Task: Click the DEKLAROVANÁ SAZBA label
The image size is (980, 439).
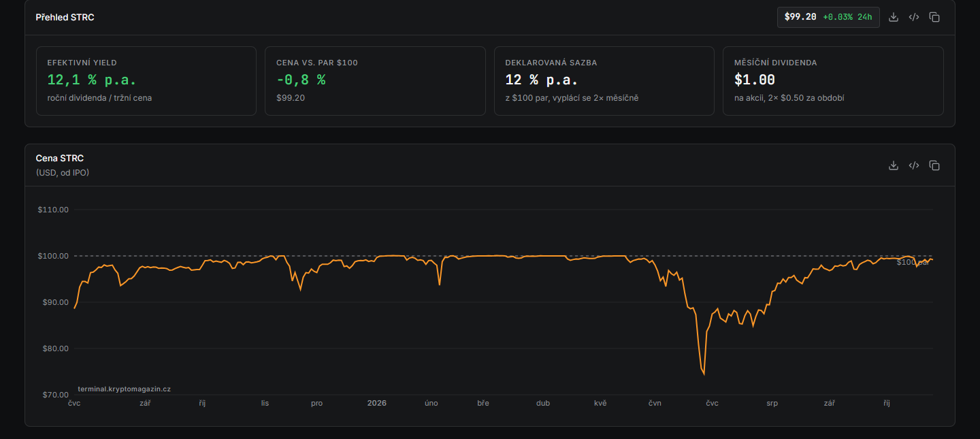Action: pos(551,63)
